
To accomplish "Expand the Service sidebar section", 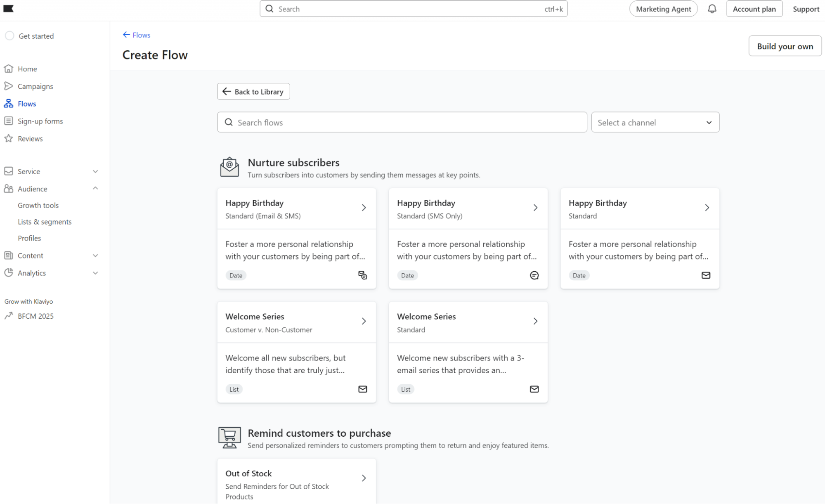I will tap(95, 171).
